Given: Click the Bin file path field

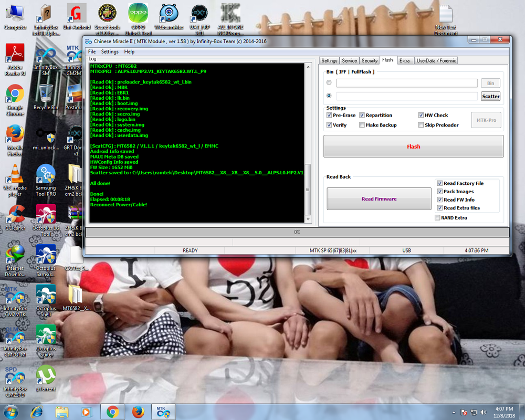Looking at the screenshot, I should click(x=407, y=83).
